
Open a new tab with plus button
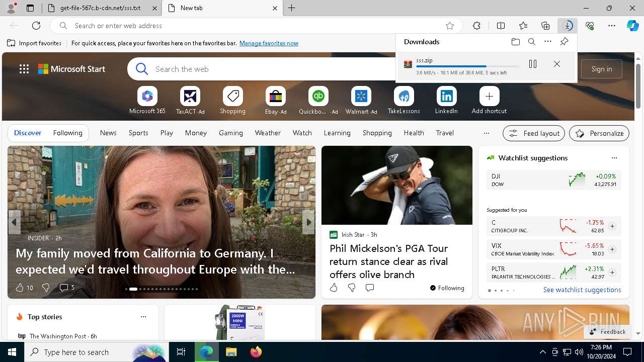[292, 8]
